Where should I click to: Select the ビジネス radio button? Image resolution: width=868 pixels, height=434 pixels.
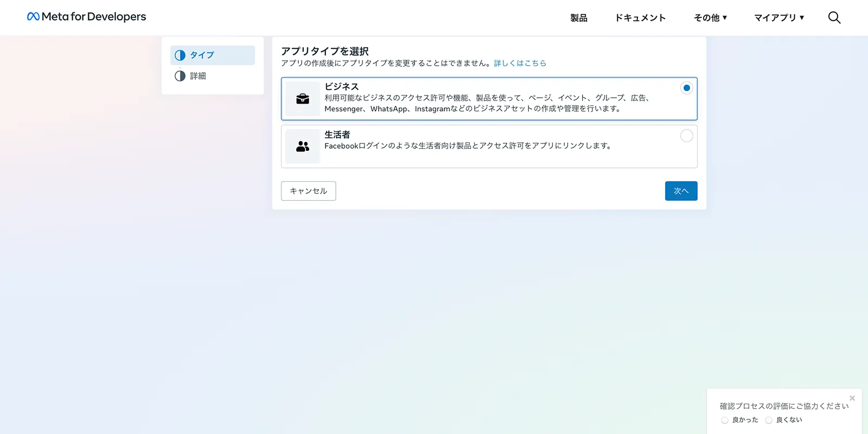(x=687, y=88)
